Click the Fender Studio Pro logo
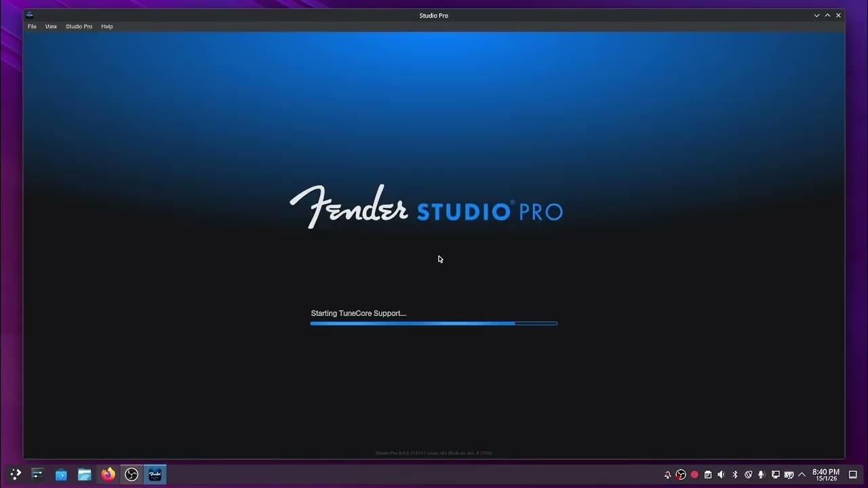The height and width of the screenshot is (488, 868). coord(427,207)
